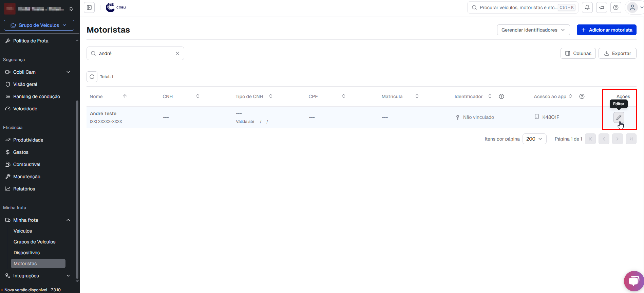Focus the drivers search field
The width and height of the screenshot is (644, 293).
[136, 53]
